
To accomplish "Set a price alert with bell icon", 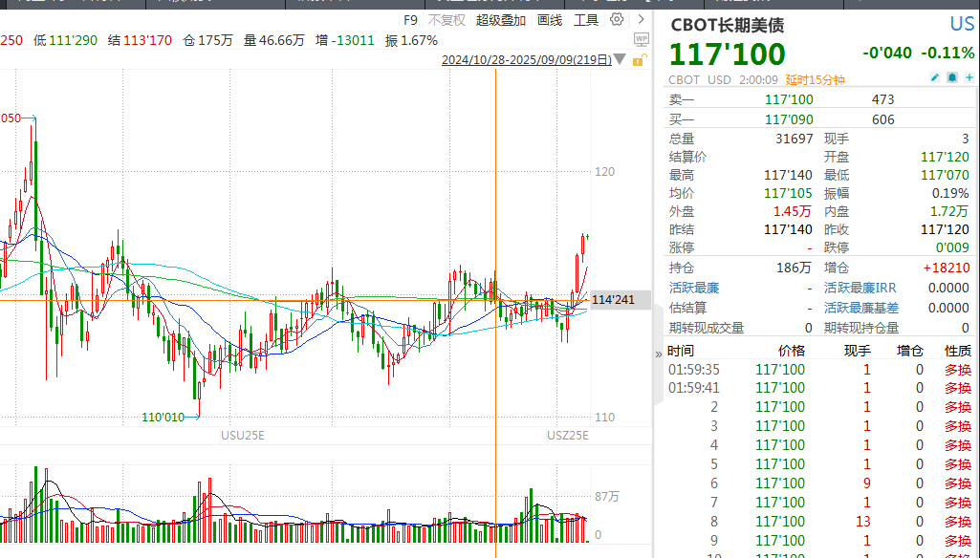I will [953, 78].
